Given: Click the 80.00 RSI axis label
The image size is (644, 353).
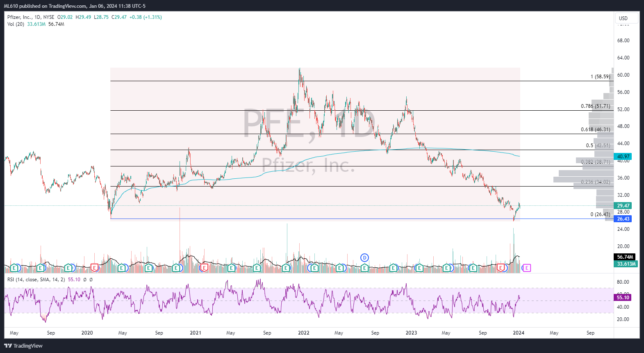Looking at the screenshot, I should [x=623, y=282].
